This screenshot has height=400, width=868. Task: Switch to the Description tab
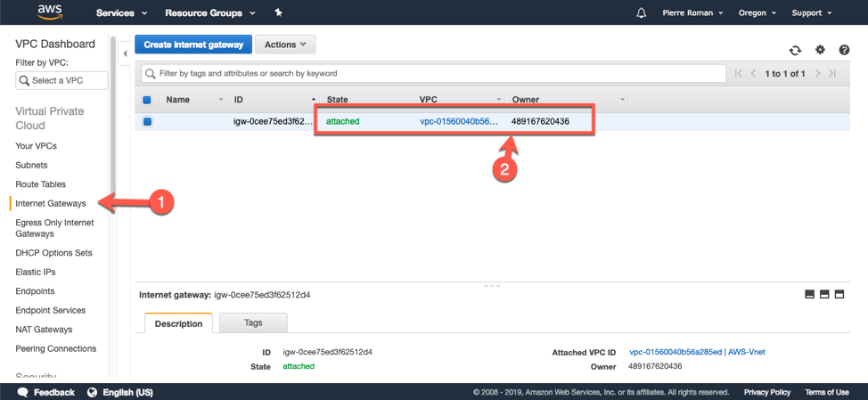(x=178, y=323)
